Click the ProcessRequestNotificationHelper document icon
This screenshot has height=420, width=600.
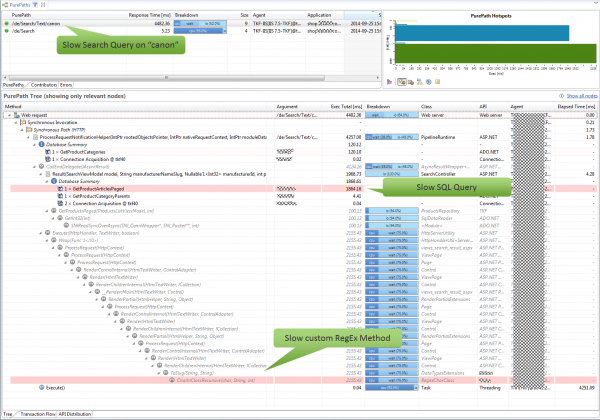[x=36, y=137]
